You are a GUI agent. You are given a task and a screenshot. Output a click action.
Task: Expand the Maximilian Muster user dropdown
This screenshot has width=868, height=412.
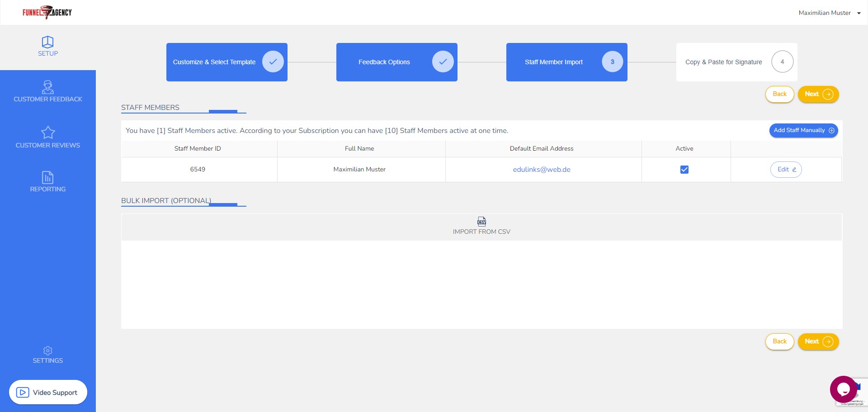click(829, 13)
